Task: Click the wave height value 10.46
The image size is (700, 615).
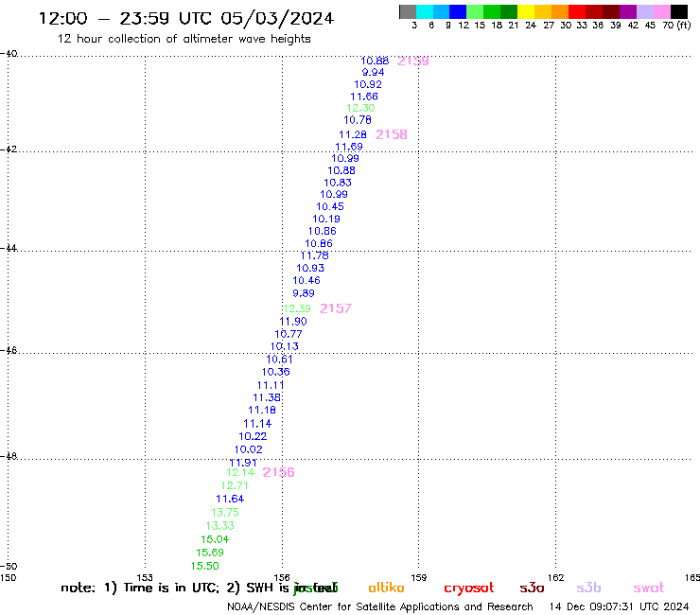Action: [x=306, y=280]
